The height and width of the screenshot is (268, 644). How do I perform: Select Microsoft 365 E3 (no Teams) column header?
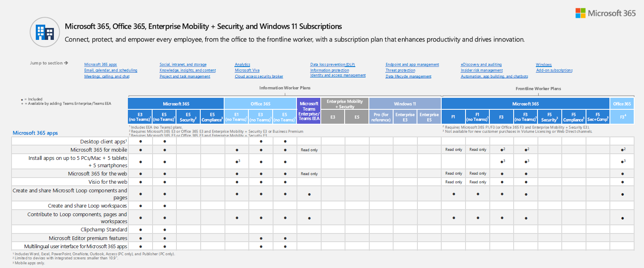[140, 117]
